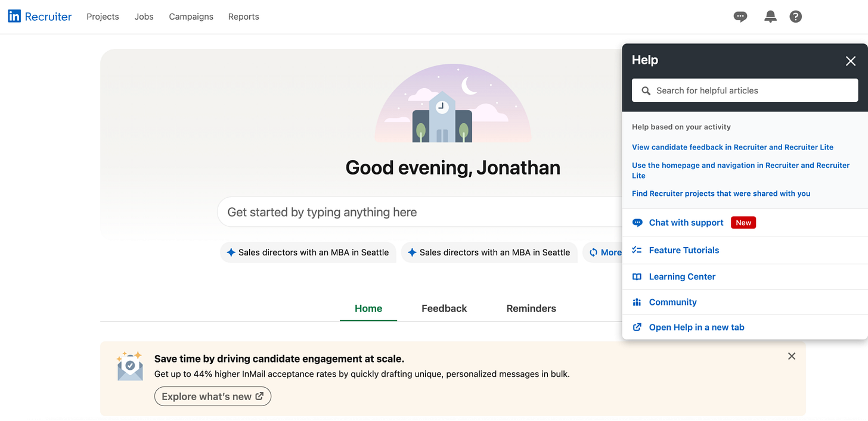
Task: Click the clock building illustration
Action: 453,103
